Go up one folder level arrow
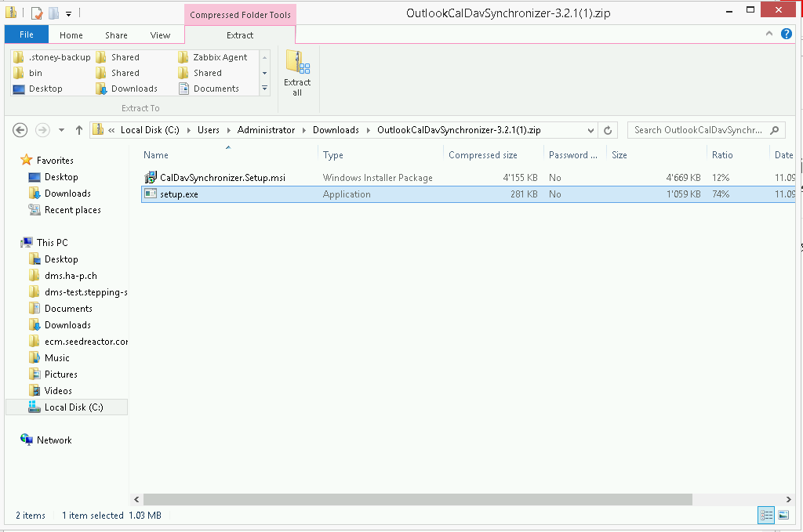 79,130
